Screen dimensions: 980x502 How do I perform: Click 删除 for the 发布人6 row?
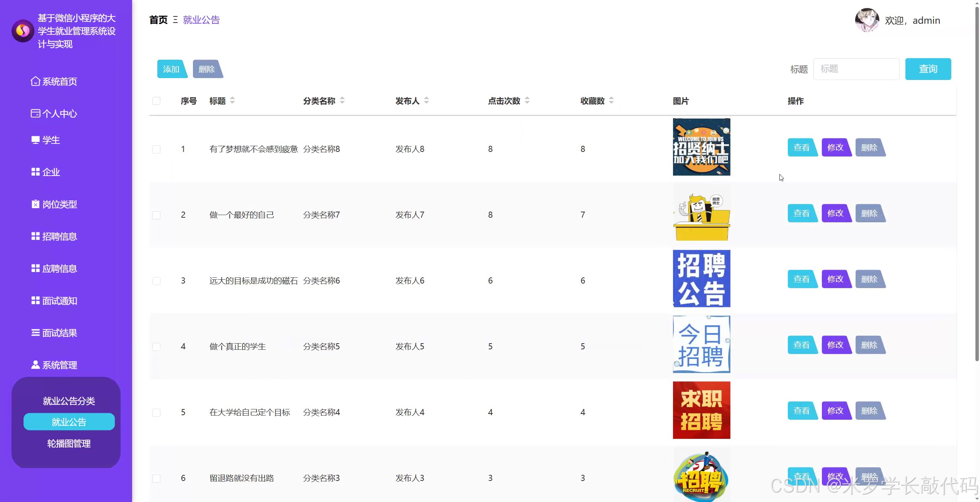click(x=870, y=279)
